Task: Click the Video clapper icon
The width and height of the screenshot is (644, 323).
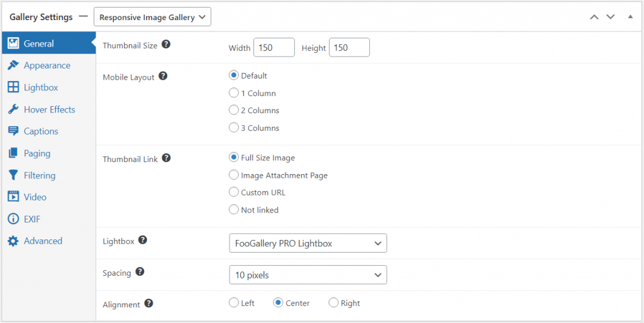Action: [14, 197]
